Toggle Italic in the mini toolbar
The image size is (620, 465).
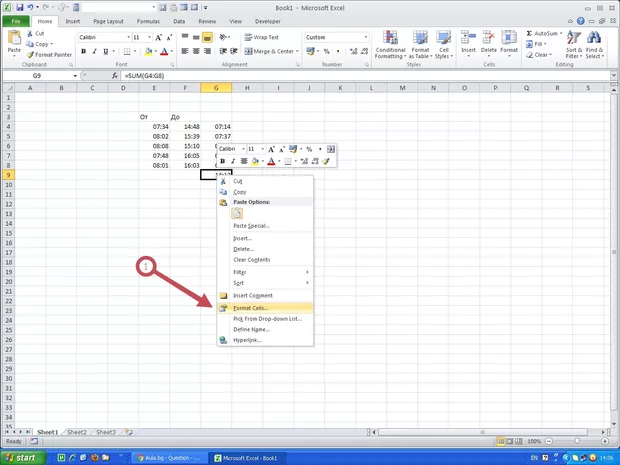point(233,161)
